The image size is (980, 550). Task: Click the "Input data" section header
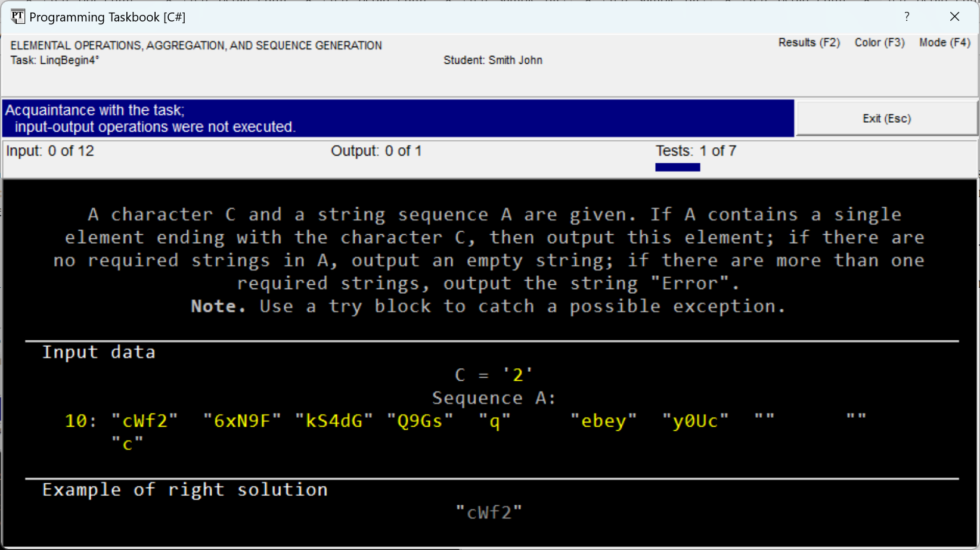coord(99,352)
